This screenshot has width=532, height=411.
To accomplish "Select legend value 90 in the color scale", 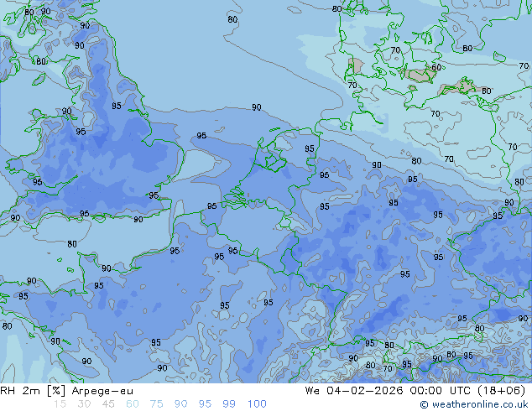I will [x=181, y=404].
